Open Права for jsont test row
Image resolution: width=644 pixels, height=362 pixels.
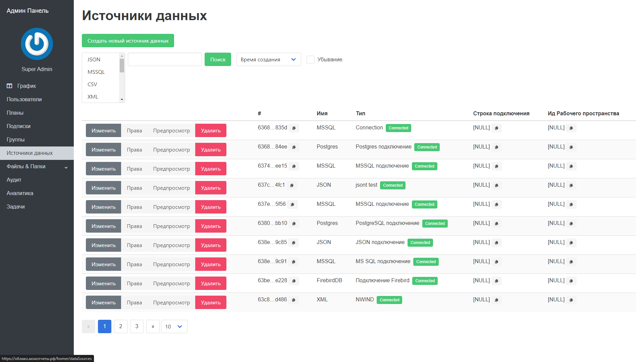(135, 188)
